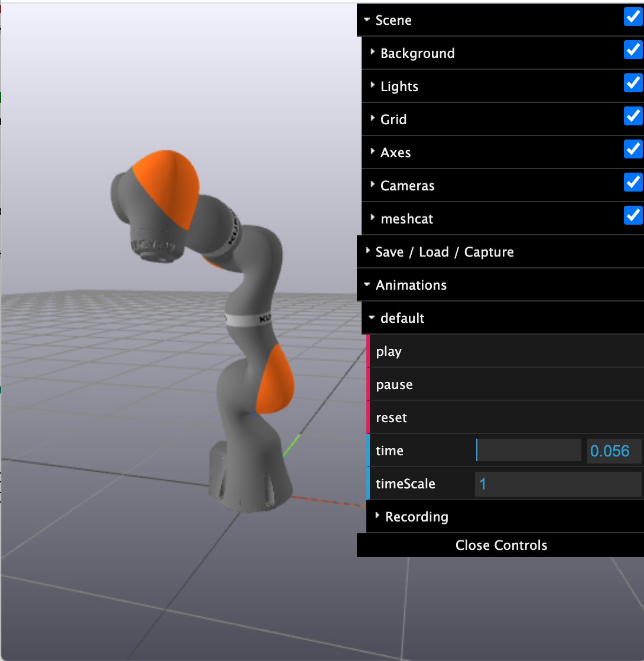The image size is (644, 661).
Task: Collapse the Animations section
Action: 410,285
